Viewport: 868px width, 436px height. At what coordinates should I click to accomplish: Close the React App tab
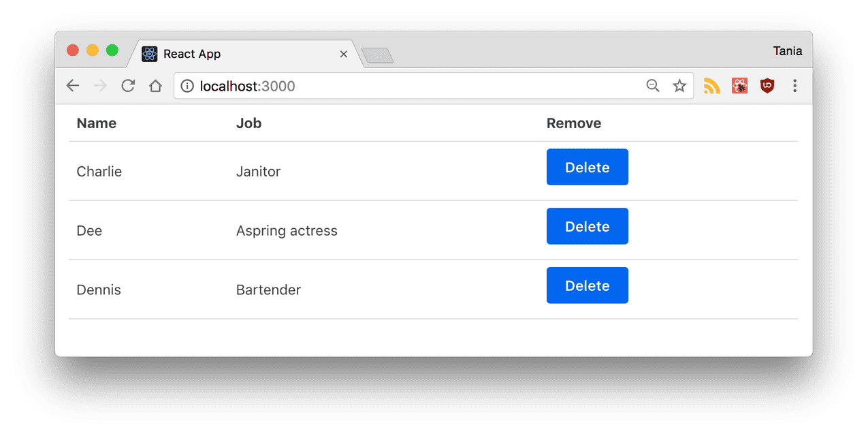[343, 54]
